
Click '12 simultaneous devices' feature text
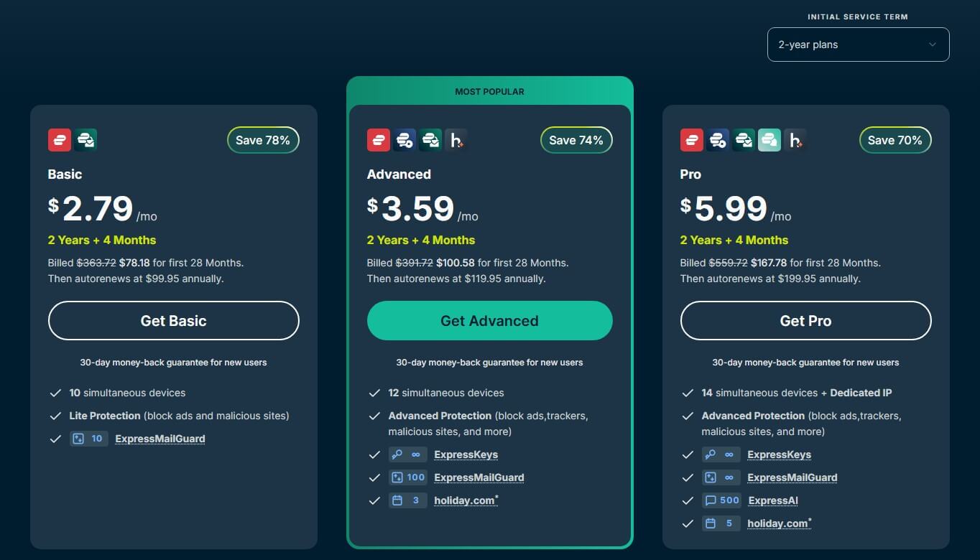[446, 393]
